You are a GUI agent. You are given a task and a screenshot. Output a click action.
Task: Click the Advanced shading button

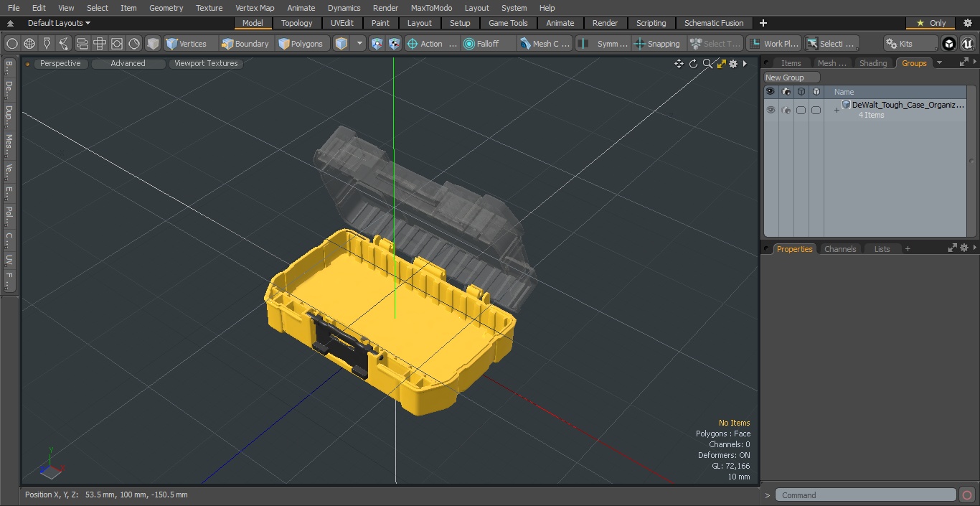click(x=128, y=63)
